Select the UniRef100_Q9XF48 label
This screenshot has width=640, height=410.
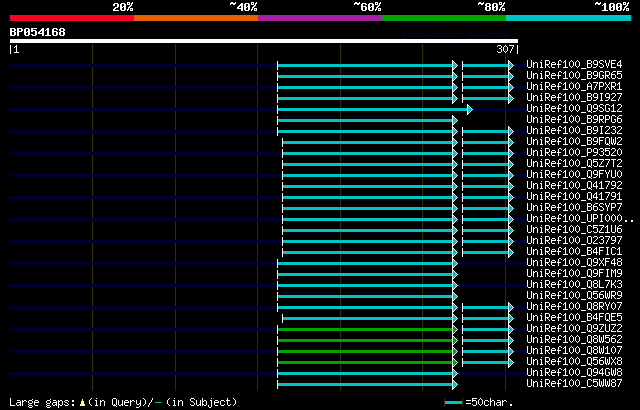(574, 263)
